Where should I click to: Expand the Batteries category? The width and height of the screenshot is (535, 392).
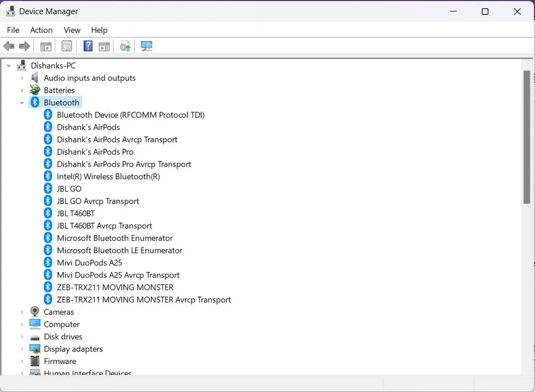(x=22, y=90)
